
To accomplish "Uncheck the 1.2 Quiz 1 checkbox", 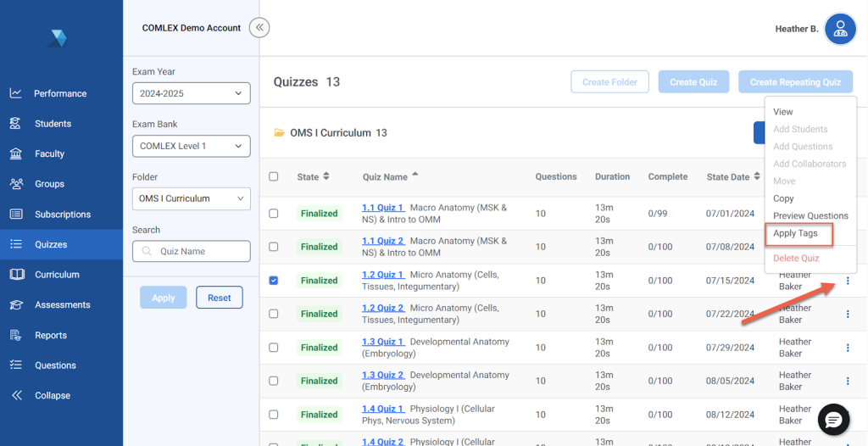I will pos(273,281).
